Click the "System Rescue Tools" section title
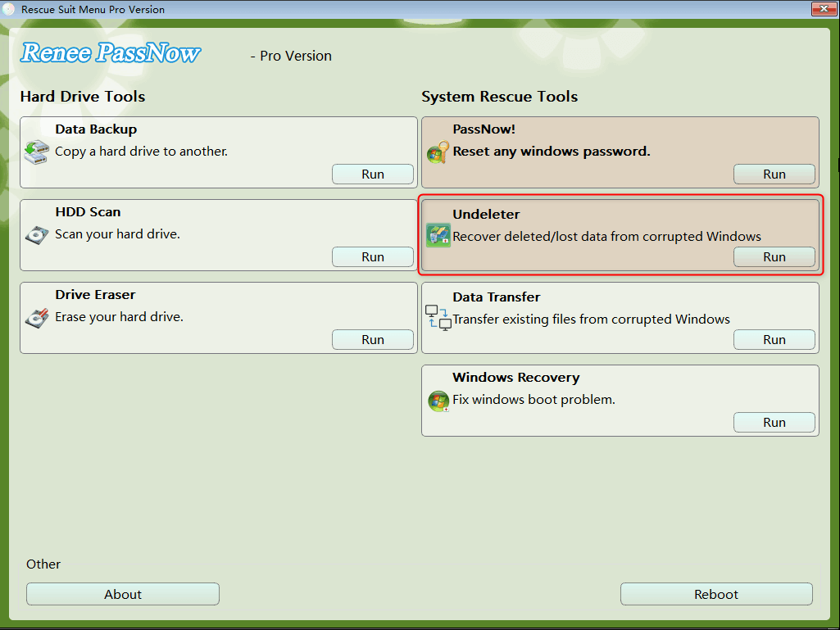This screenshot has height=630, width=840. [499, 97]
